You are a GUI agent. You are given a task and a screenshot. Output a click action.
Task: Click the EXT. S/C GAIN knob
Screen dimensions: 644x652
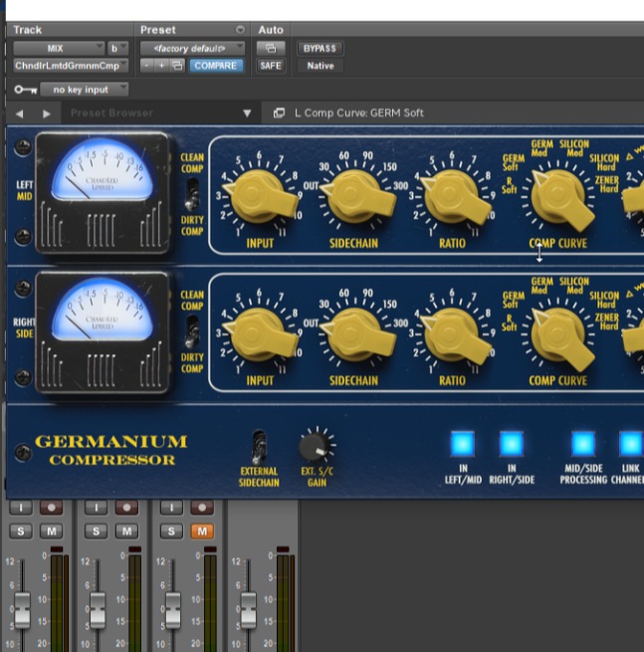[x=318, y=444]
